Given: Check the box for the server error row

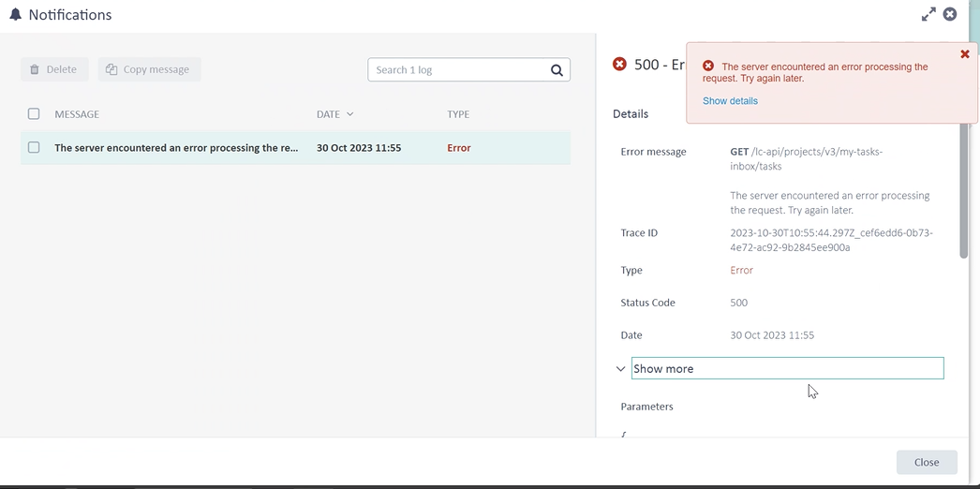Looking at the screenshot, I should [x=34, y=148].
